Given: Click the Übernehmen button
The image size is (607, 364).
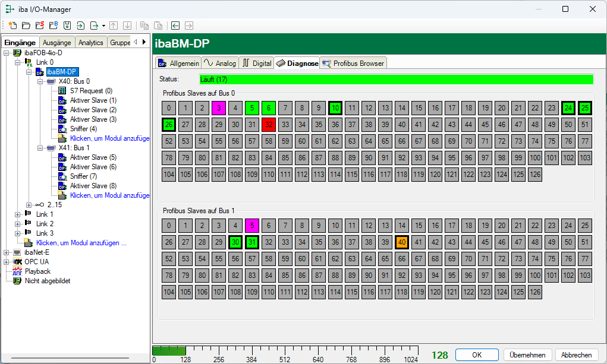Looking at the screenshot, I should (x=528, y=354).
